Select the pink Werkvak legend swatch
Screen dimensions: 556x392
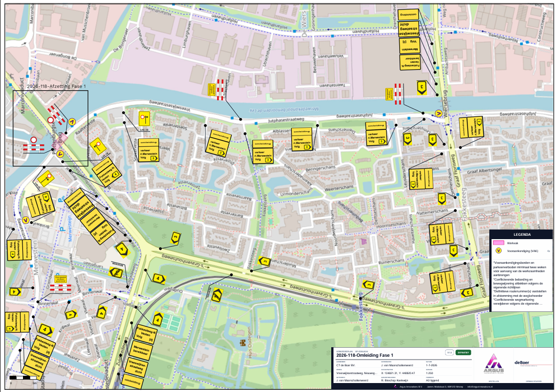tap(499, 243)
